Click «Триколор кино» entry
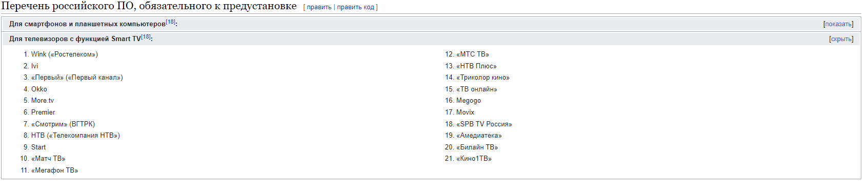This screenshot has width=868, height=188. click(483, 78)
